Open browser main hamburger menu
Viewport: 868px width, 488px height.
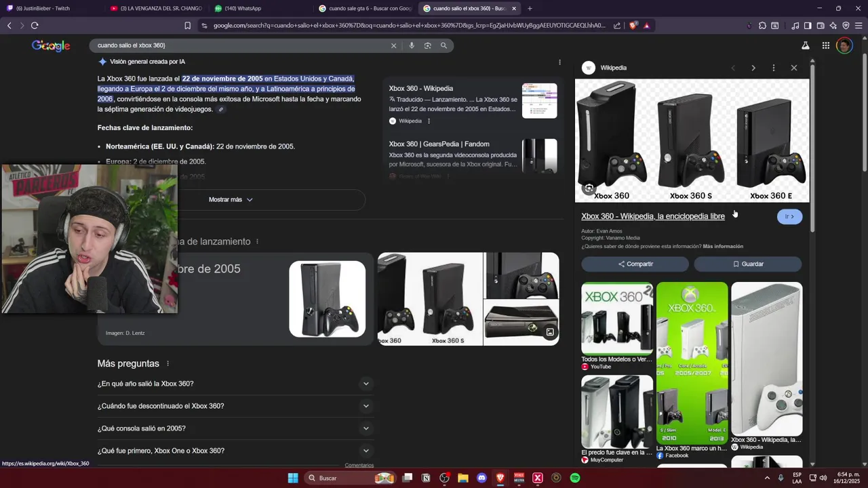pyautogui.click(x=859, y=26)
